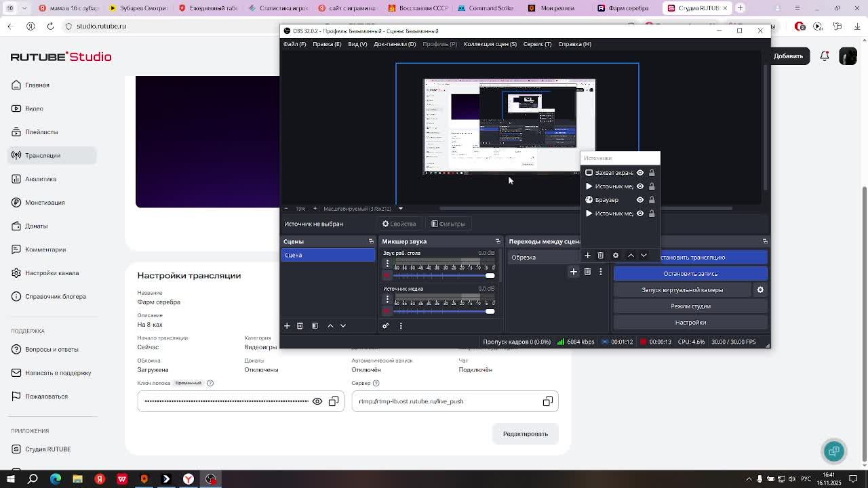Open the RUTUBE support chat widget

pyautogui.click(x=834, y=451)
